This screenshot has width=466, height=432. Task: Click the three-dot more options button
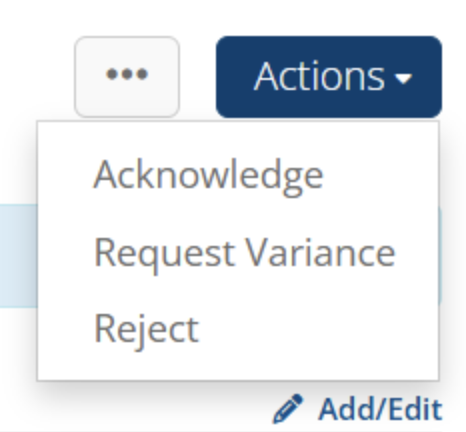click(127, 77)
